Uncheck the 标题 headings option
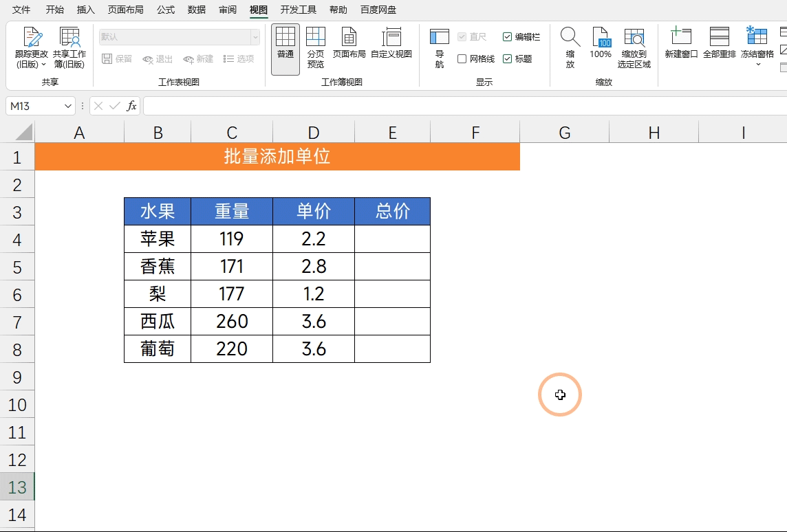Image resolution: width=787 pixels, height=532 pixels. pyautogui.click(x=508, y=58)
